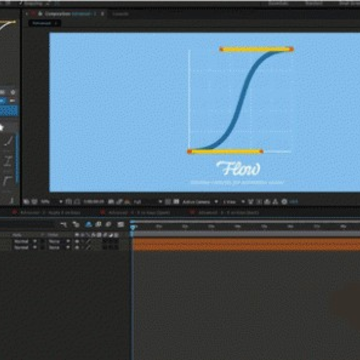Toggle the Region of Interest icon
The image size is (360, 360).
[168, 202]
